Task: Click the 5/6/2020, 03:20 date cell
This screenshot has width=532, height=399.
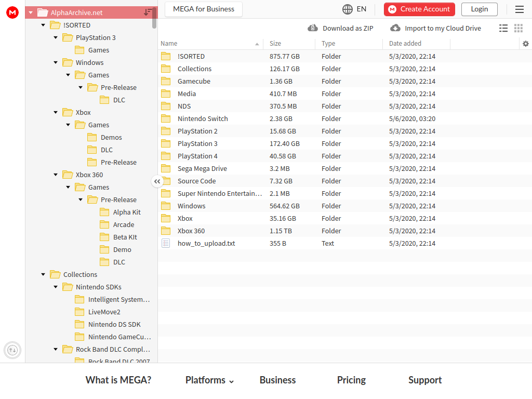Action: [412, 119]
